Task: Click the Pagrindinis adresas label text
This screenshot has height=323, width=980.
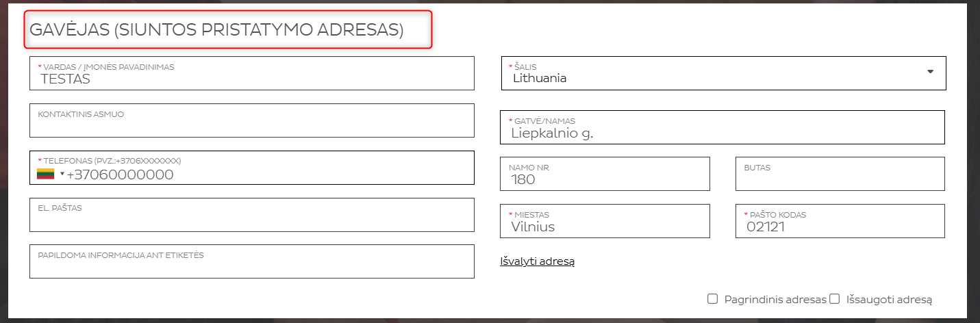Action: click(775, 300)
